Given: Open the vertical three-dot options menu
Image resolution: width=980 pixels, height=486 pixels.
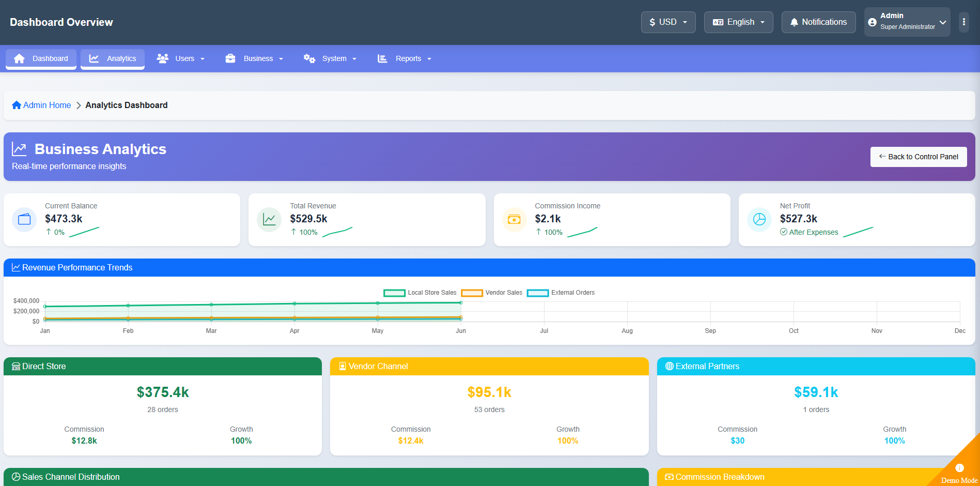Looking at the screenshot, I should click(964, 22).
